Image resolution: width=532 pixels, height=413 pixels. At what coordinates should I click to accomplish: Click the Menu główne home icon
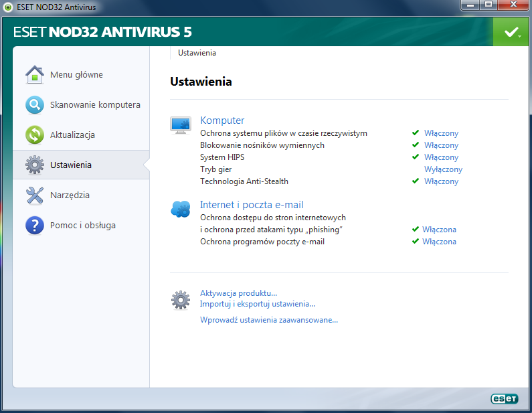coord(35,75)
